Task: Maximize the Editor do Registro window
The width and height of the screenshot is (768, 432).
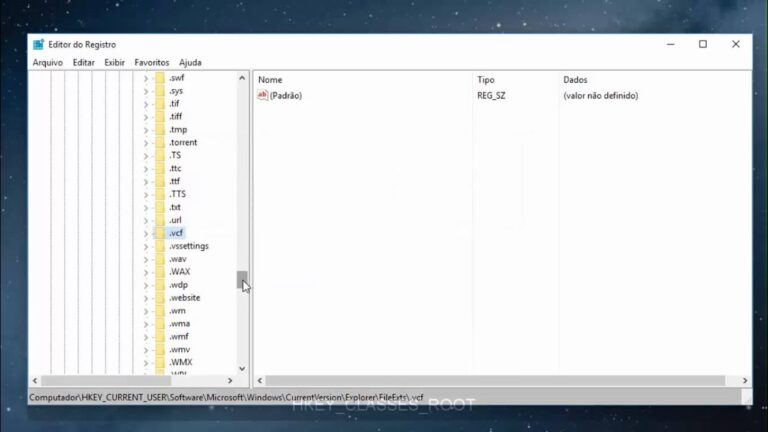Action: pos(703,44)
